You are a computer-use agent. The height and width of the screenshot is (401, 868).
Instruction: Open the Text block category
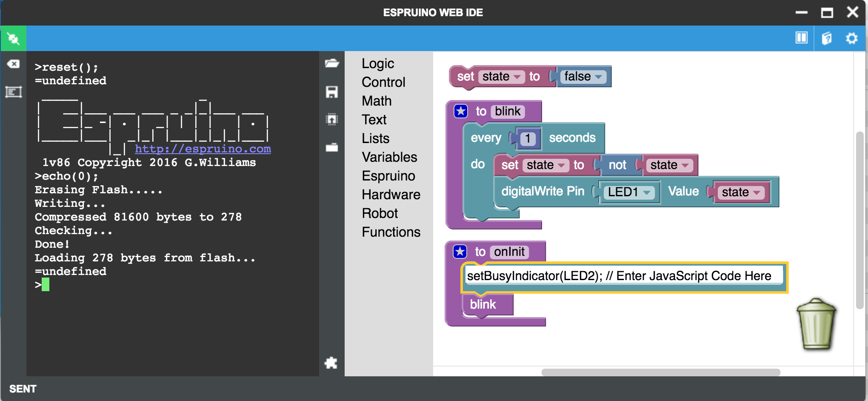click(374, 120)
